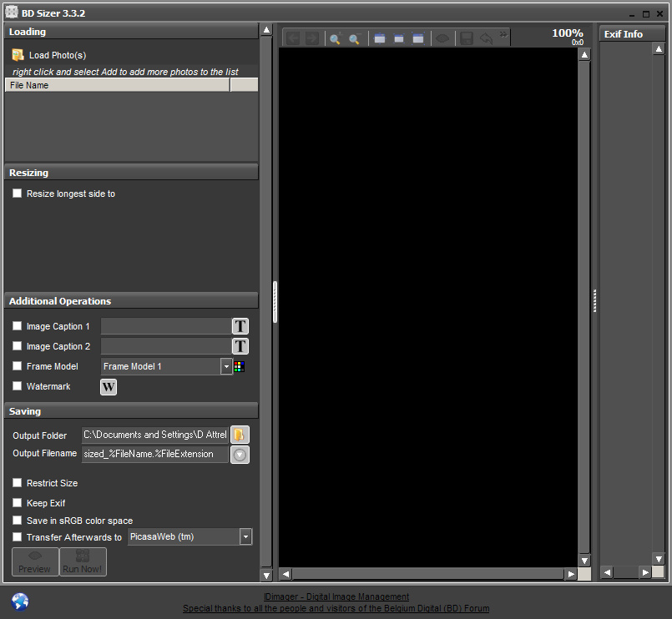672x619 pixels.
Task: Click the globe icon at bottom left
Action: 20,601
